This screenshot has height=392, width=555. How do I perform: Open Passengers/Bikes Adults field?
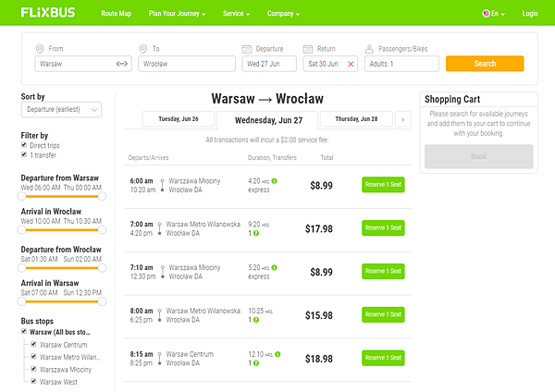(401, 64)
